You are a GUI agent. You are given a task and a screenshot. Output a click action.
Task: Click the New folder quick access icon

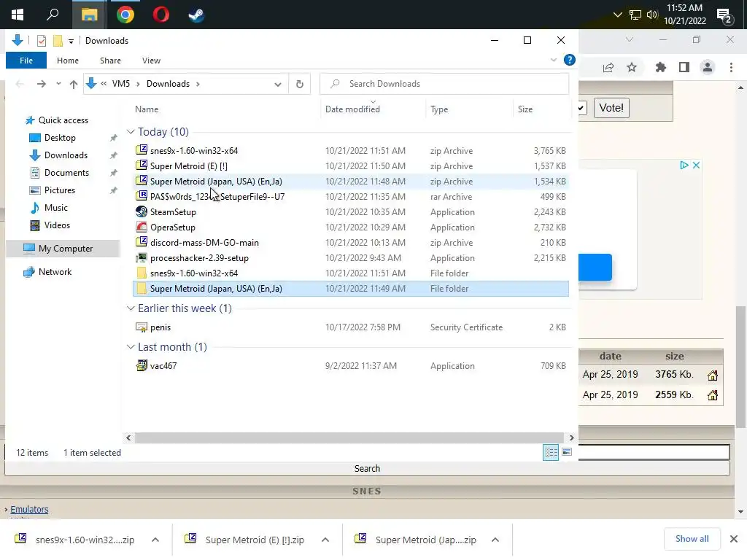pos(58,41)
